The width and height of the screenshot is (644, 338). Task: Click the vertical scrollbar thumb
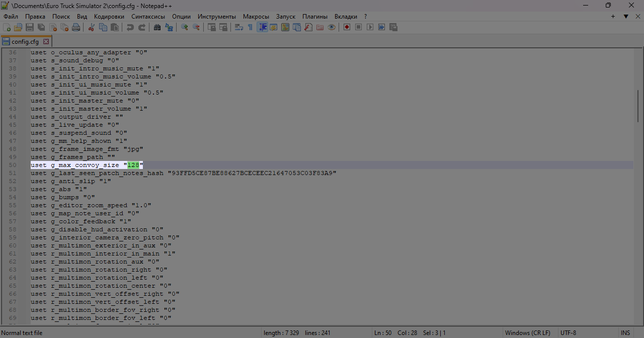638,106
